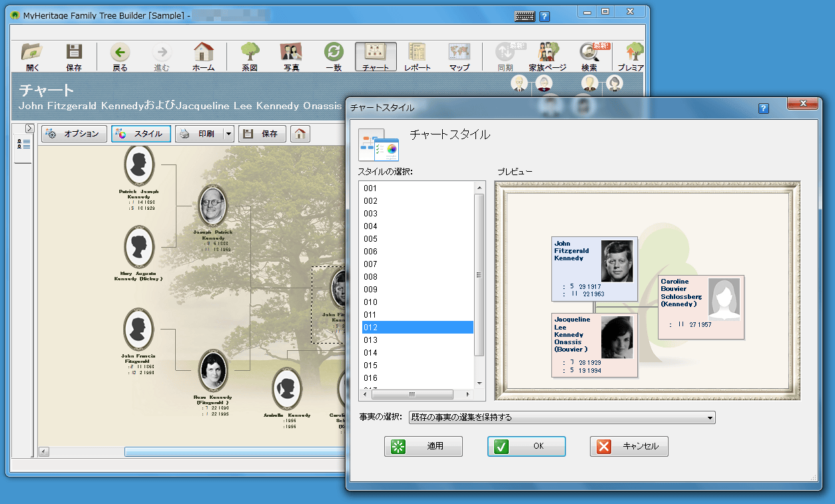This screenshot has height=504, width=835.
Task: Select style 013 in the list
Action: click(417, 340)
